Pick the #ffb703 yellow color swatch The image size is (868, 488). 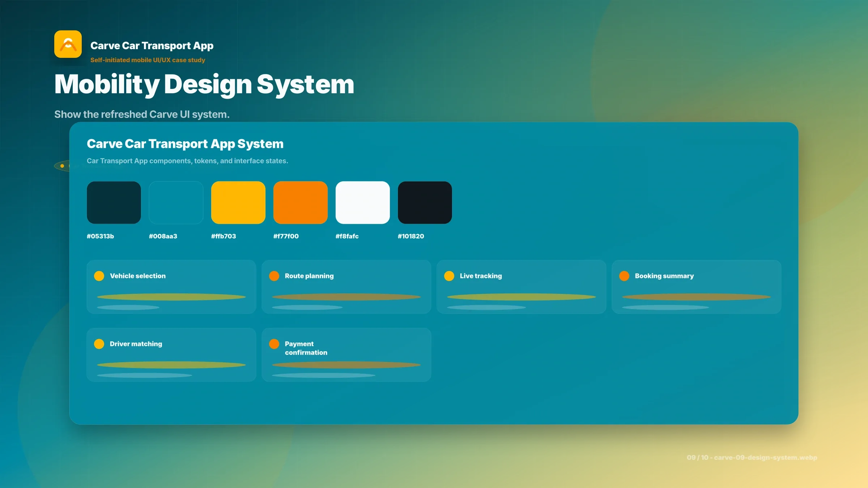[238, 202]
